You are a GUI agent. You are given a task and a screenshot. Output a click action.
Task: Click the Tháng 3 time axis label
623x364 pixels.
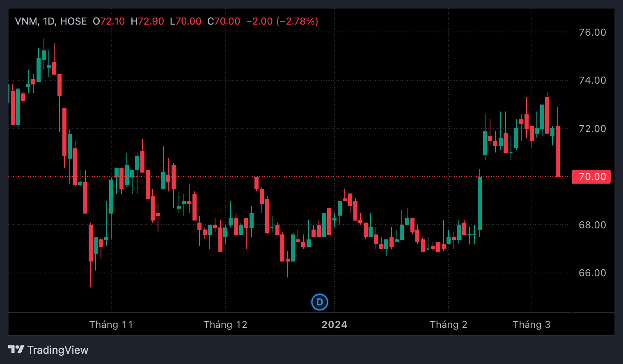pos(531,325)
